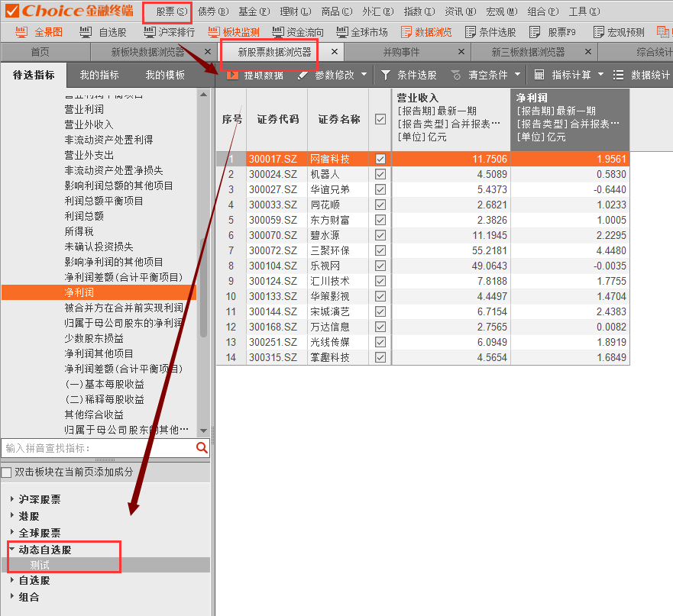The width and height of the screenshot is (673, 616).
Task: Click the search magnifier in indicator box
Action: point(202,448)
